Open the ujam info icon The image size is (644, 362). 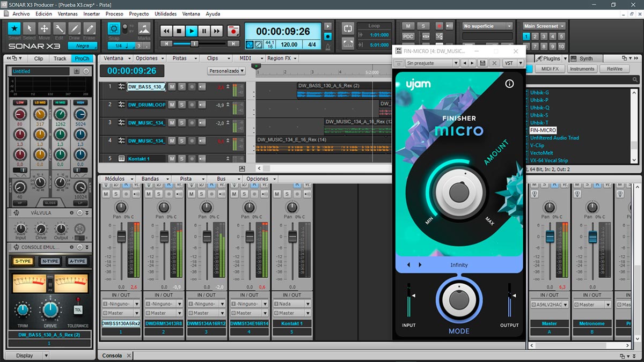pyautogui.click(x=510, y=84)
